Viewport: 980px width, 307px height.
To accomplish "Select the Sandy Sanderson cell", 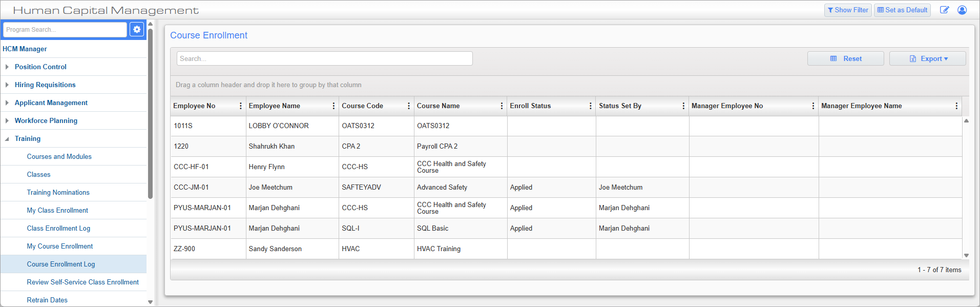I will coord(292,249).
